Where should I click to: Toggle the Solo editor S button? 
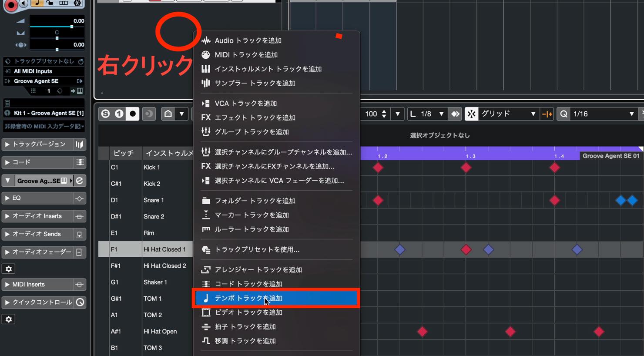(105, 114)
